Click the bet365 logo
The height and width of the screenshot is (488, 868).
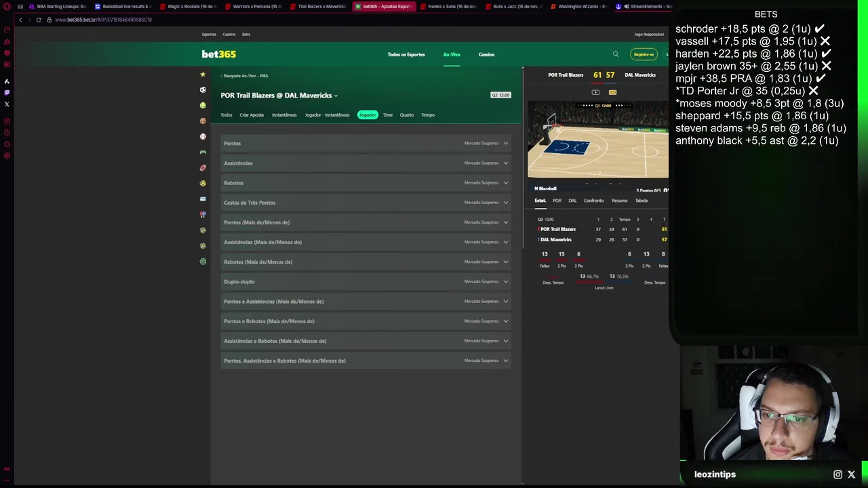(218, 54)
